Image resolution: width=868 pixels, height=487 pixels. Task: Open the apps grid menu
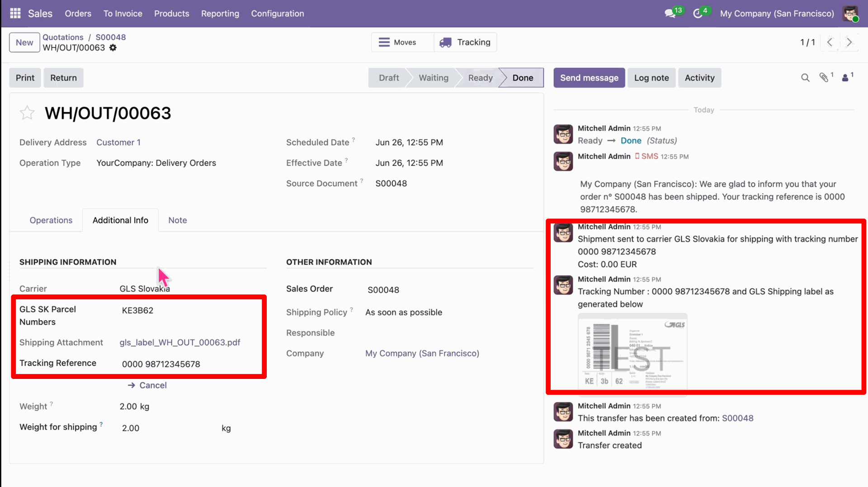pyautogui.click(x=15, y=14)
